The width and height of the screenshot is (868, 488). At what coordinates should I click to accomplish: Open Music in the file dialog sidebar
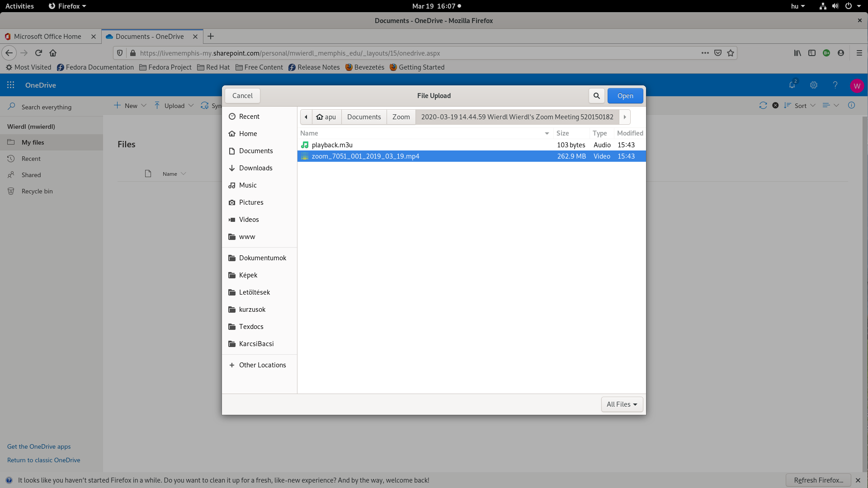259,185
